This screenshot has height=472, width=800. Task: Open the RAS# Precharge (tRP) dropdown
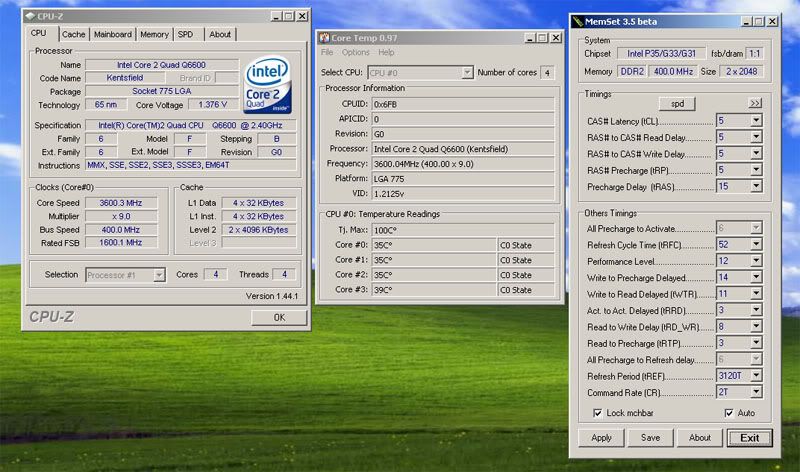tap(756, 170)
